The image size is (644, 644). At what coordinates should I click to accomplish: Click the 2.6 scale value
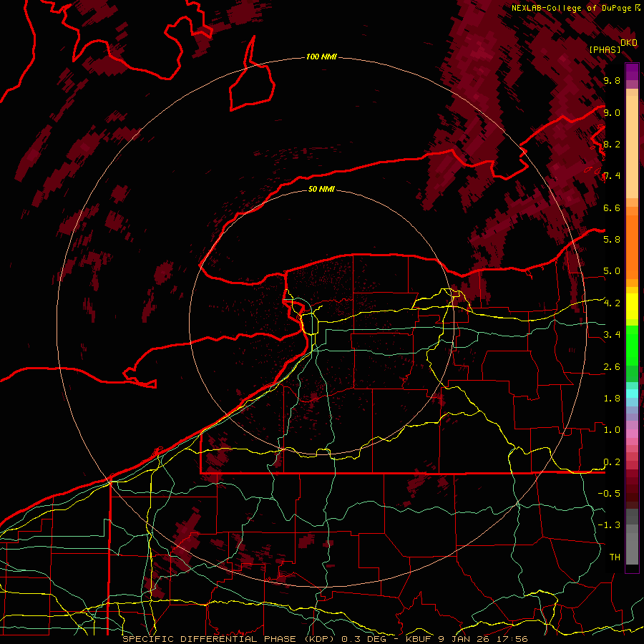(x=612, y=367)
